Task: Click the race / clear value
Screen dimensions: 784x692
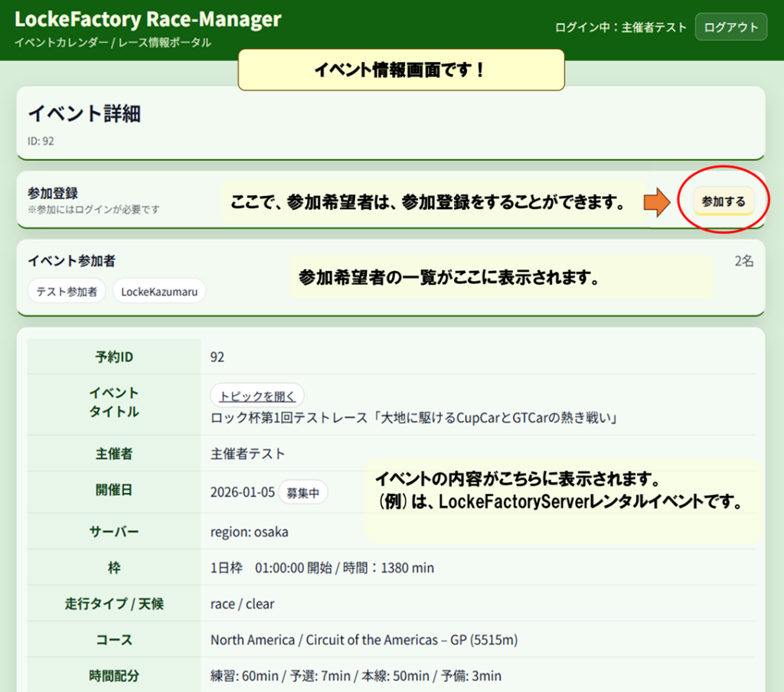Action: pyautogui.click(x=242, y=604)
